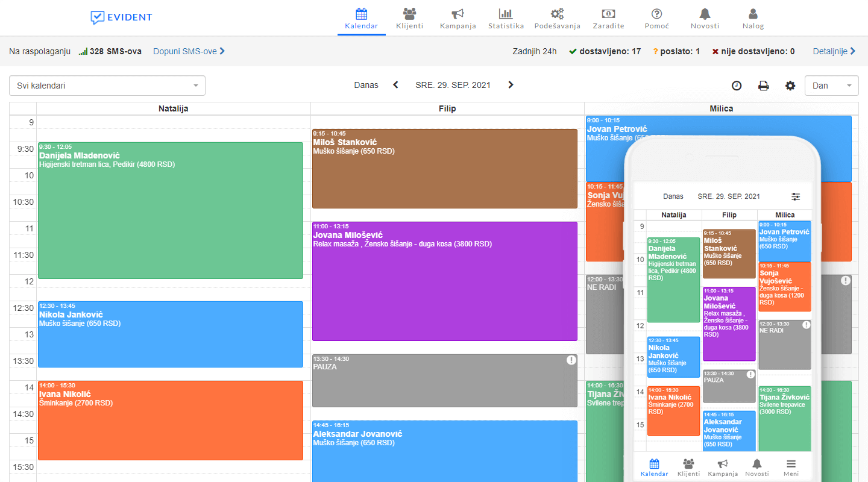Click the Pomoć question mark icon
Screen dimensions: 868x482
(x=656, y=14)
